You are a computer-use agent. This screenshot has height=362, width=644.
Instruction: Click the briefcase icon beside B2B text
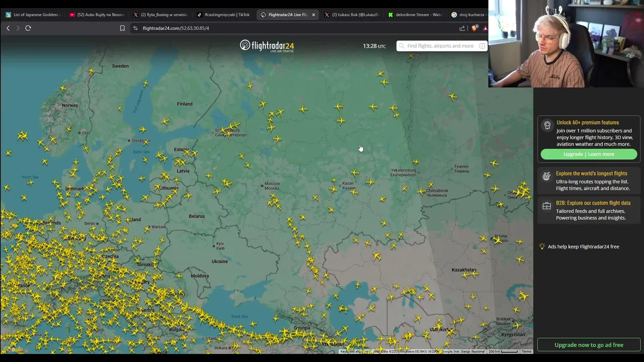[x=547, y=206]
